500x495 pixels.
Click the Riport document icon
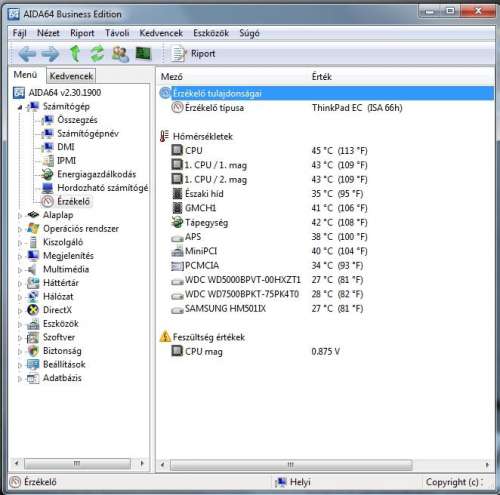179,54
